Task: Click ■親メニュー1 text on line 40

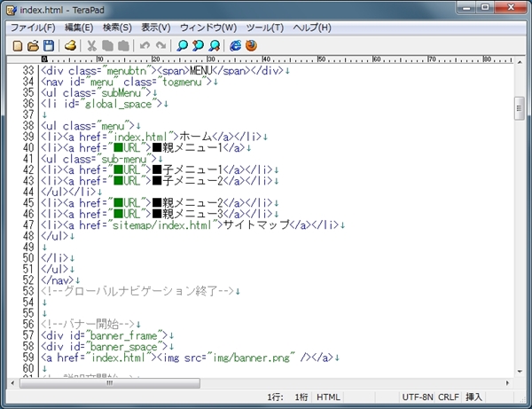Action: pyautogui.click(x=187, y=148)
